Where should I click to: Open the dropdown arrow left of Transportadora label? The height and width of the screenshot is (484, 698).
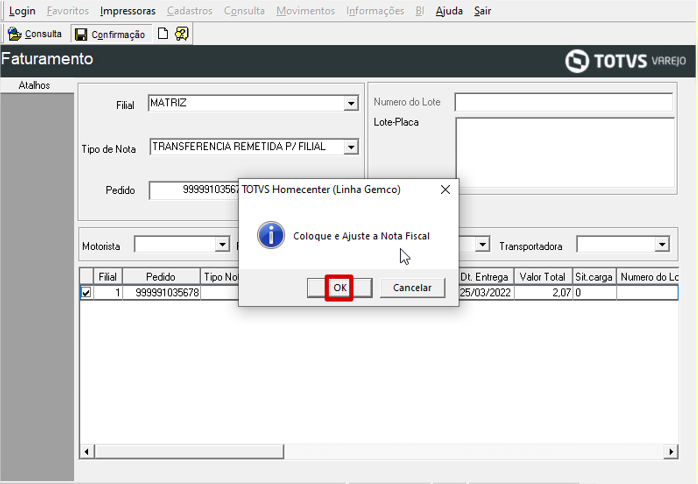(482, 244)
